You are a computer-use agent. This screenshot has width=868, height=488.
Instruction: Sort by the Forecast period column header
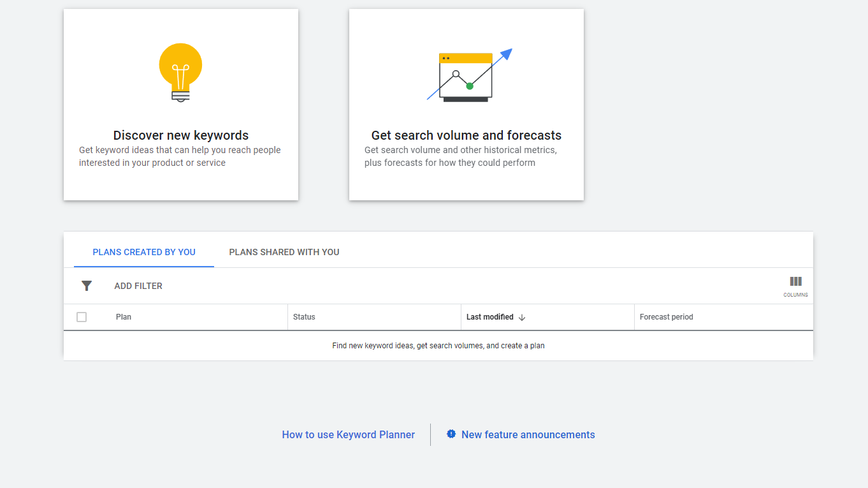pyautogui.click(x=666, y=317)
